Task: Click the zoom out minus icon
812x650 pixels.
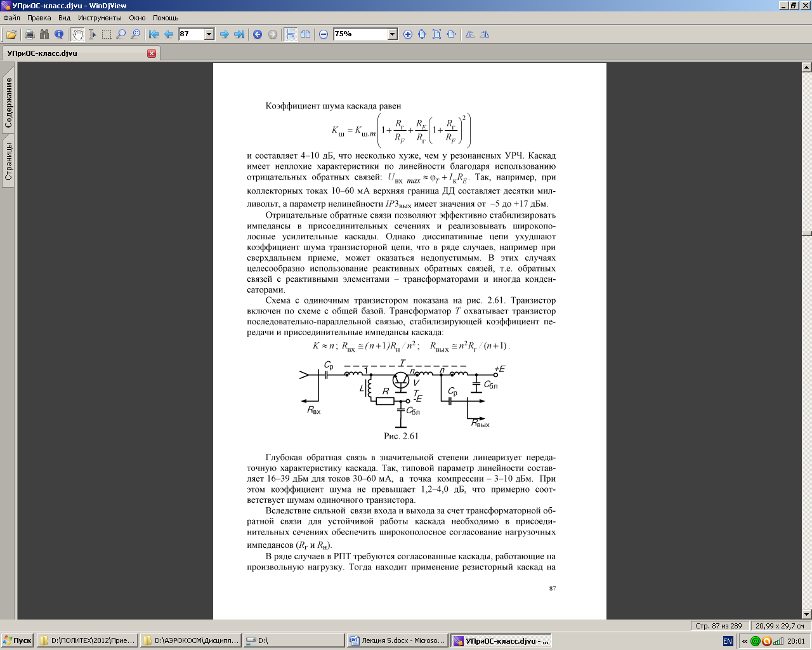Action: [x=324, y=34]
